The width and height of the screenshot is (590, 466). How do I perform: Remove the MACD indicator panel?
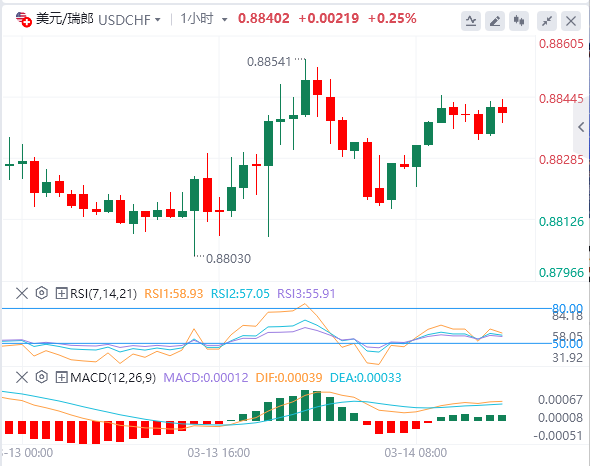(22, 377)
